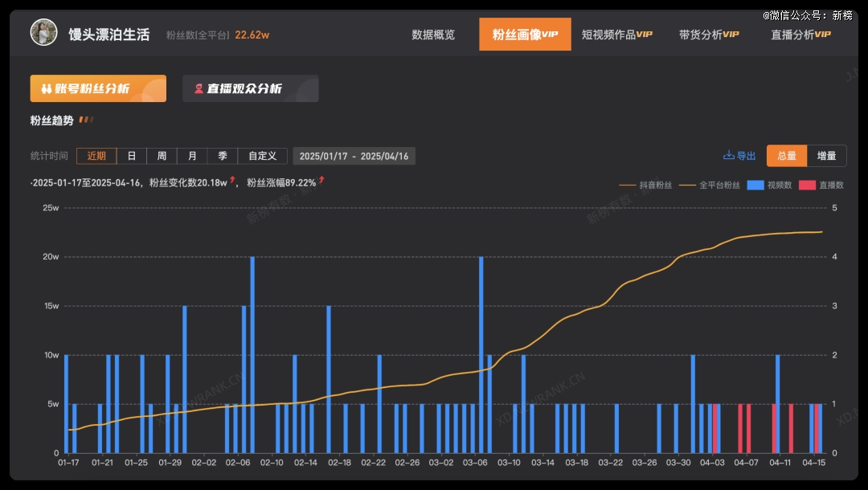Switch chart to 增量 mode

click(826, 156)
